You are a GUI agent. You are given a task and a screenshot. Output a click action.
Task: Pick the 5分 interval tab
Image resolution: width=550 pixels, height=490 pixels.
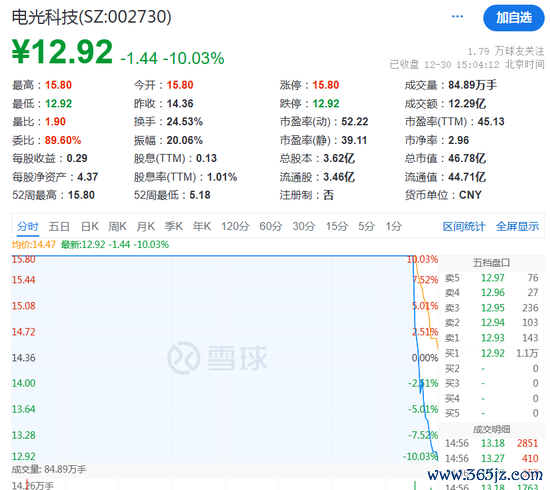pos(367,226)
